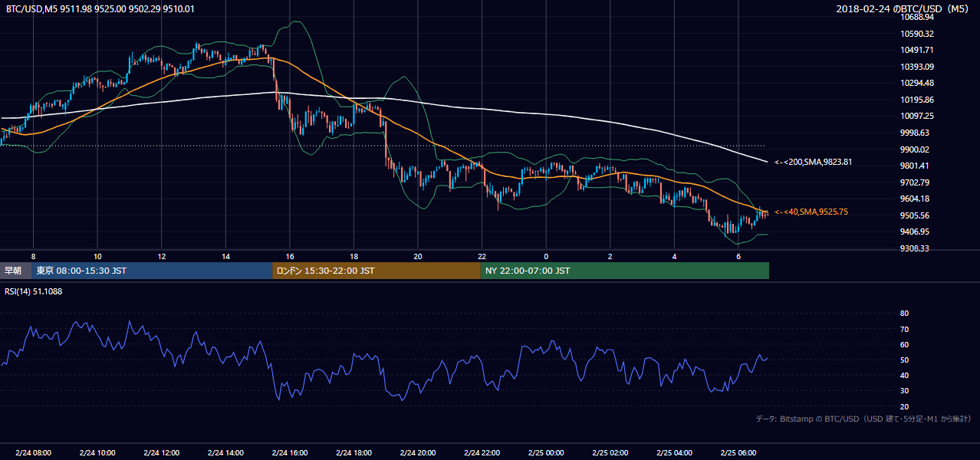Click the price axis value 9900.02
This screenshot has height=460, width=980.
(915, 149)
